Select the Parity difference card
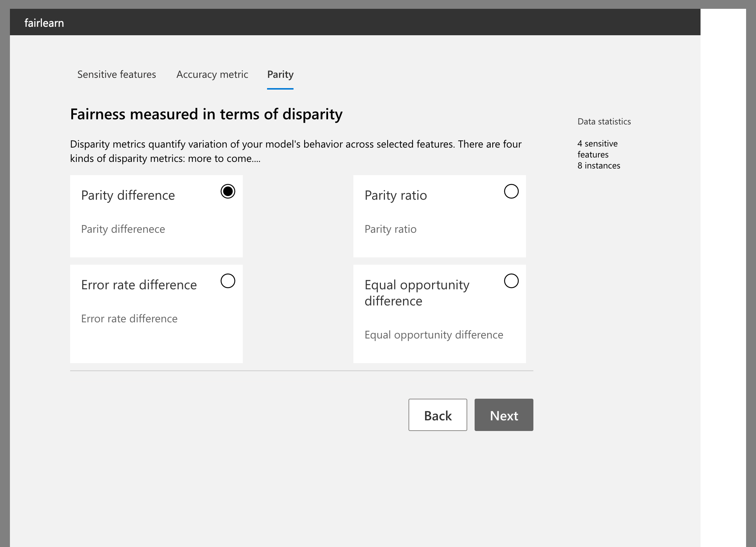This screenshot has height=547, width=756. tap(156, 217)
